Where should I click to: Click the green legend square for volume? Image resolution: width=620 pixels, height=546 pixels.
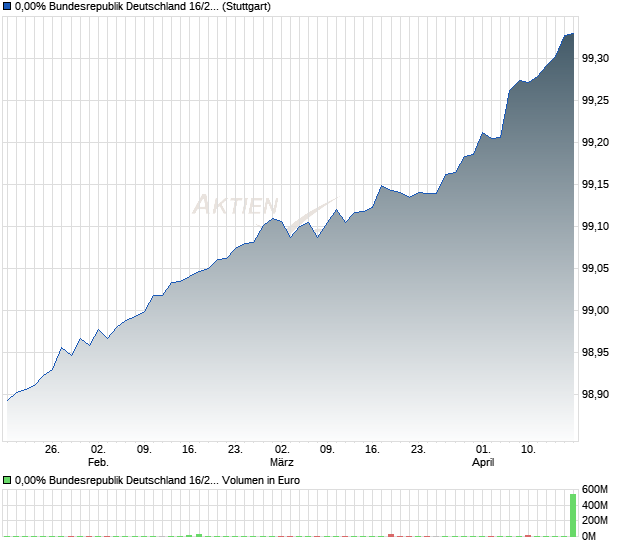[7, 480]
